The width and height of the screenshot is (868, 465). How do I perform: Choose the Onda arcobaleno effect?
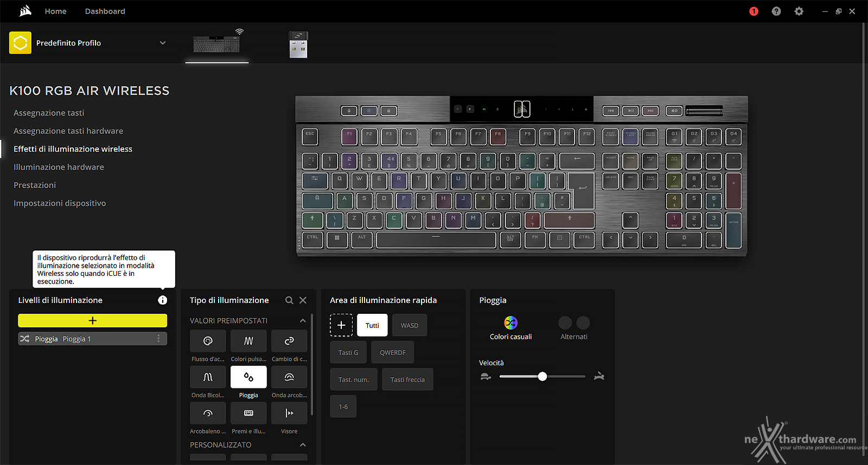(289, 377)
